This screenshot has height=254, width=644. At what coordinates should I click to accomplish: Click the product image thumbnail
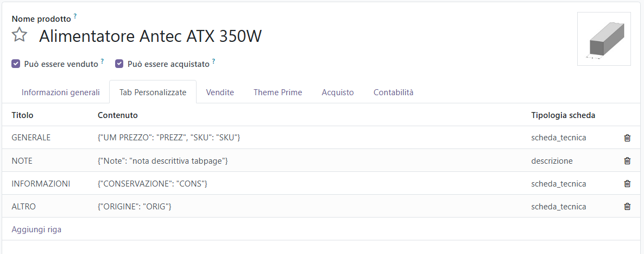[x=604, y=39]
